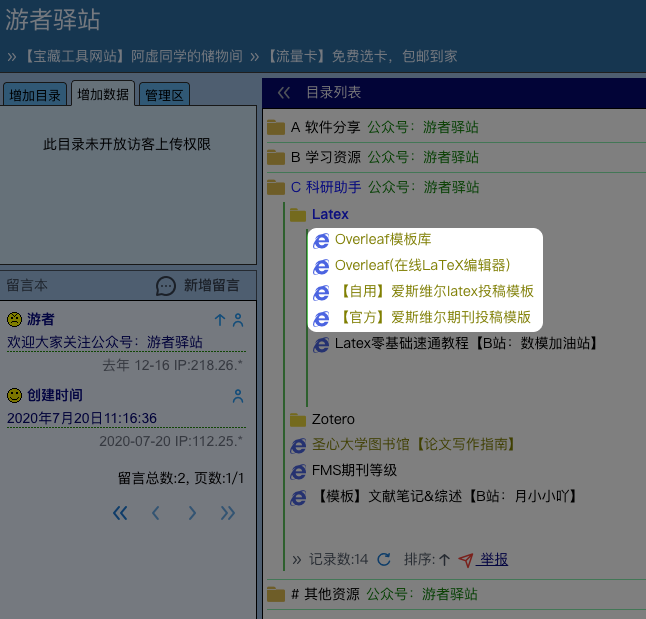Open the 管理区 tab
The width and height of the screenshot is (646, 619).
click(164, 95)
